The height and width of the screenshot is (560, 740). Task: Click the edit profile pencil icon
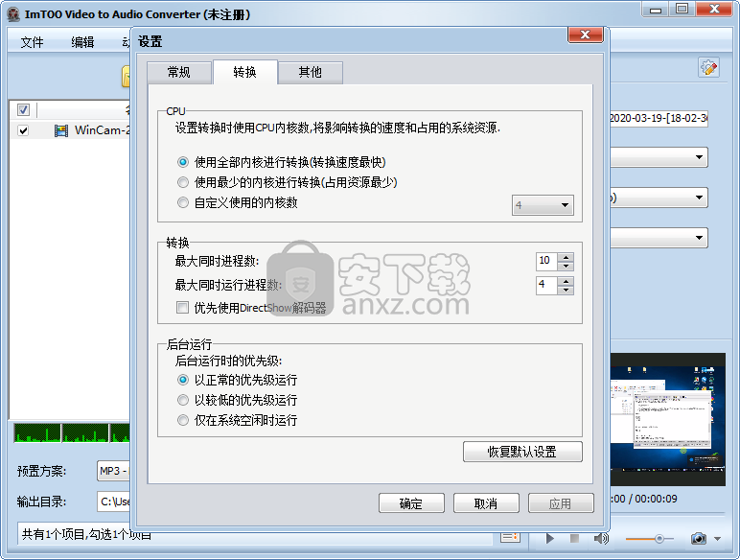[x=708, y=67]
